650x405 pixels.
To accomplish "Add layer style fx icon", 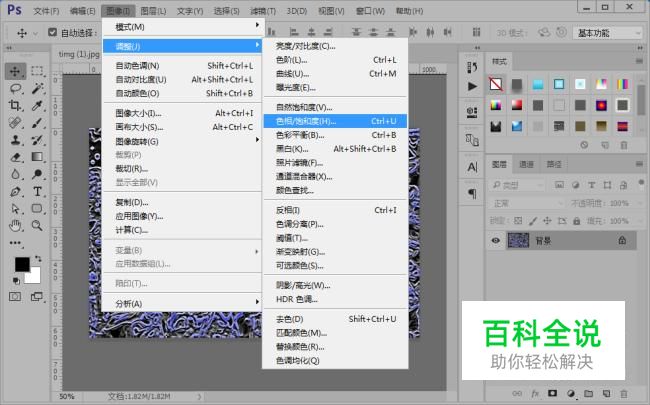I will 535,393.
